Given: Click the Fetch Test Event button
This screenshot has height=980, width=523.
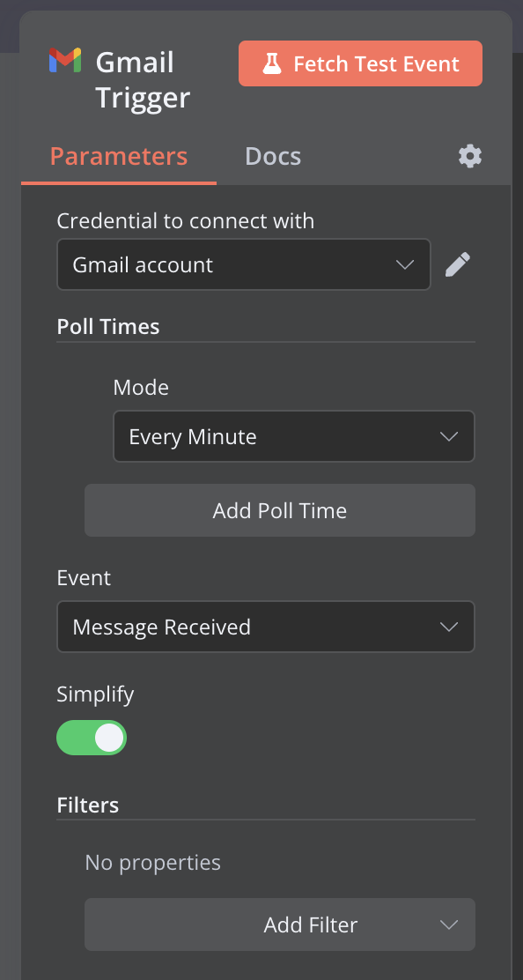Looking at the screenshot, I should coord(360,63).
